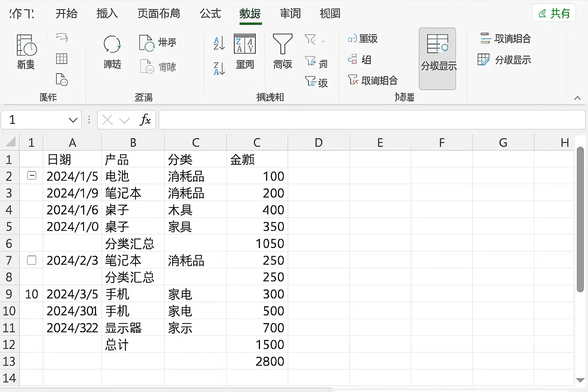Collapse the outline group at row 2

(32, 176)
